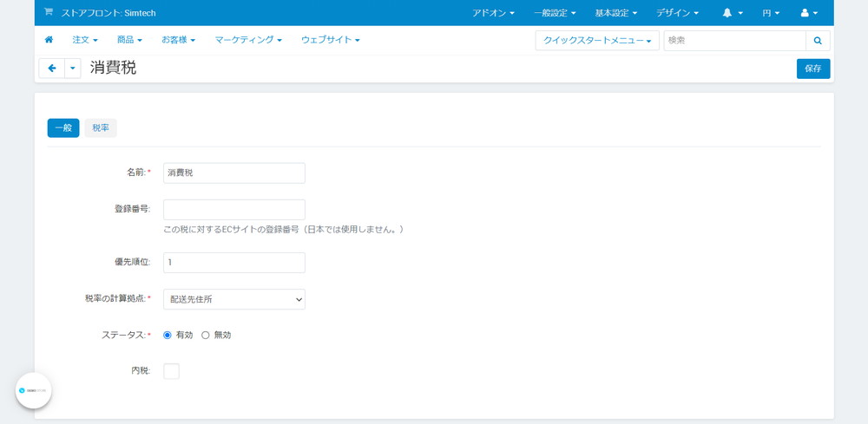
Task: Focus the 優先順位 input field
Action: coord(234,263)
